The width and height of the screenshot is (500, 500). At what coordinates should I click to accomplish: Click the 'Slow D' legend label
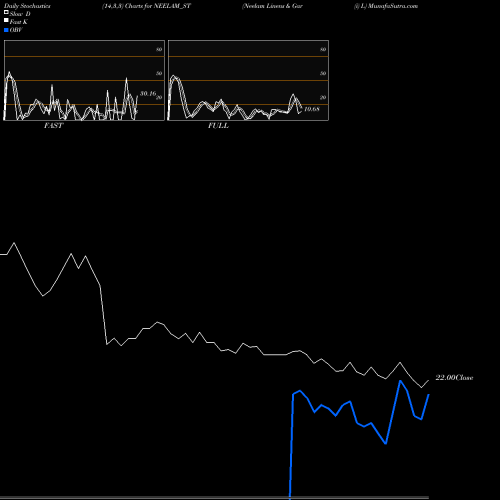(20, 14)
